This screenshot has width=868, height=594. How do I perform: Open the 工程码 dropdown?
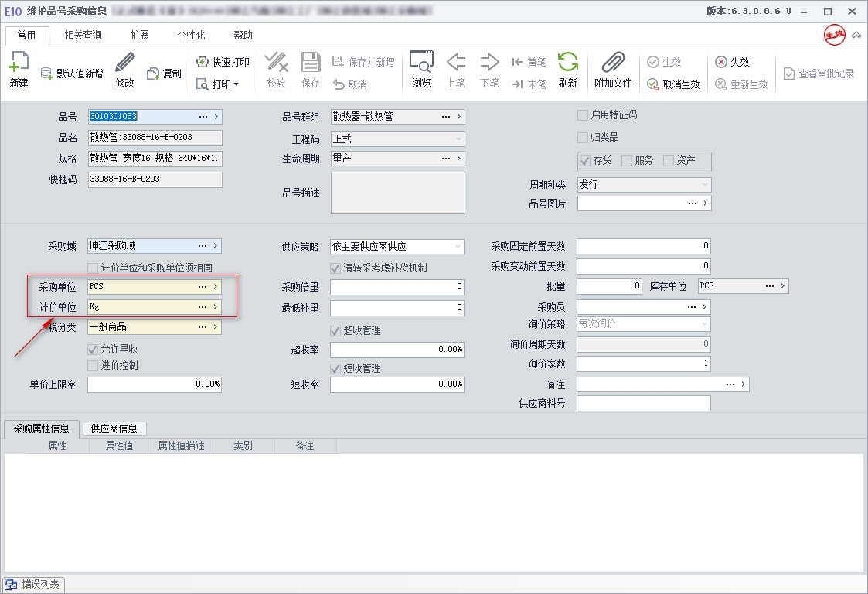(458, 139)
